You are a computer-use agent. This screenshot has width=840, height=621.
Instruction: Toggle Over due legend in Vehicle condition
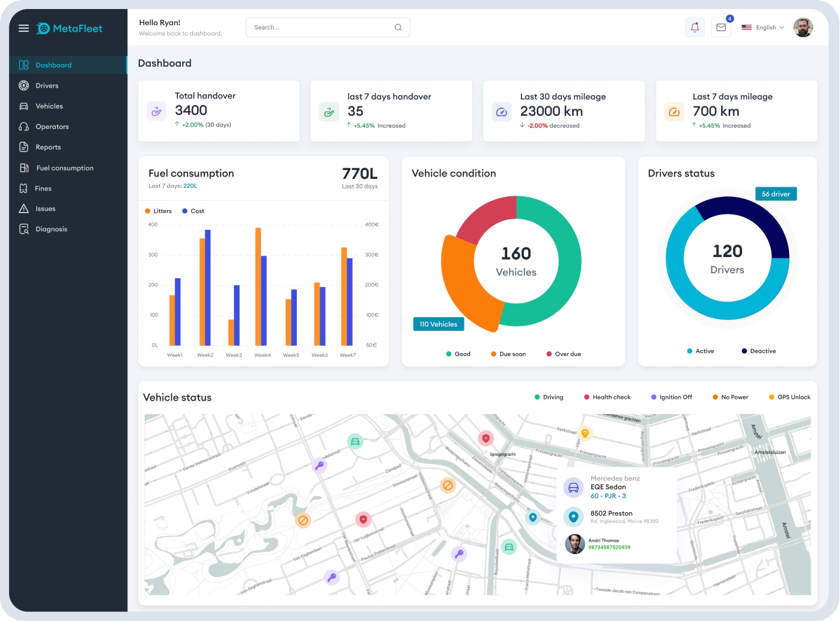coord(564,354)
